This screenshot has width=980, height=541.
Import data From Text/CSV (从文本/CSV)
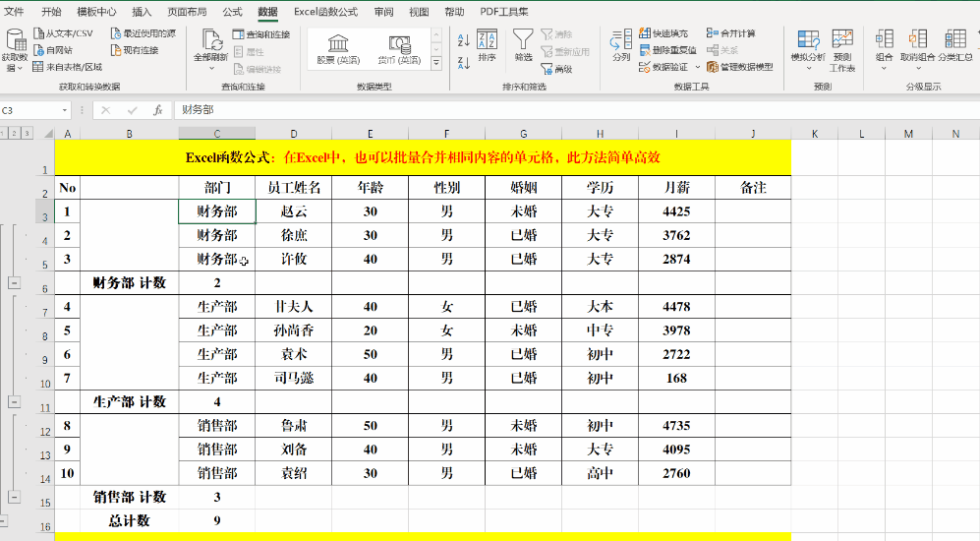click(x=63, y=33)
